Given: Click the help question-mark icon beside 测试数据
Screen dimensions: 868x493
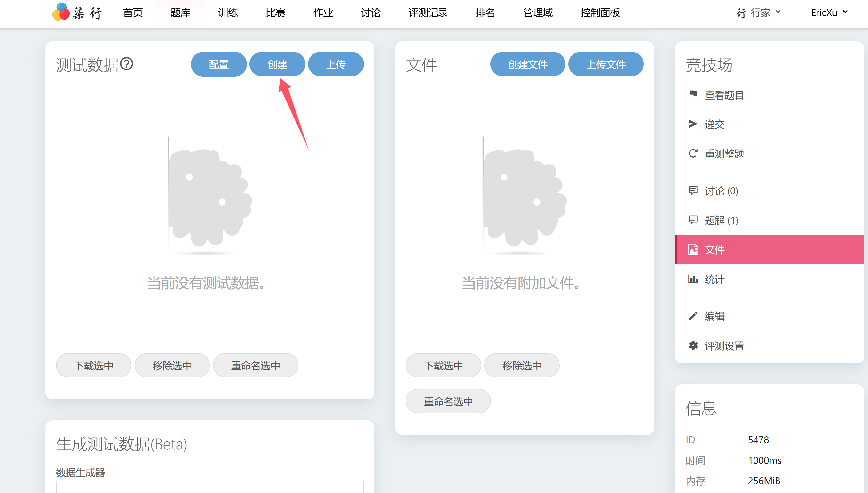Looking at the screenshot, I should pyautogui.click(x=127, y=64).
